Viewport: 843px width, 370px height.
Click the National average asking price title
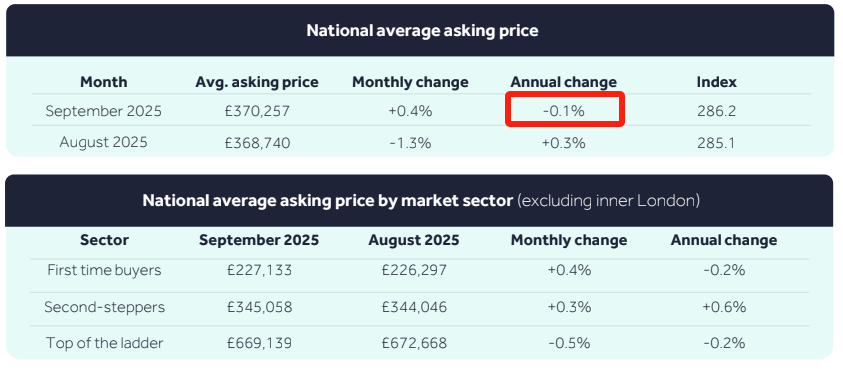coord(422,30)
